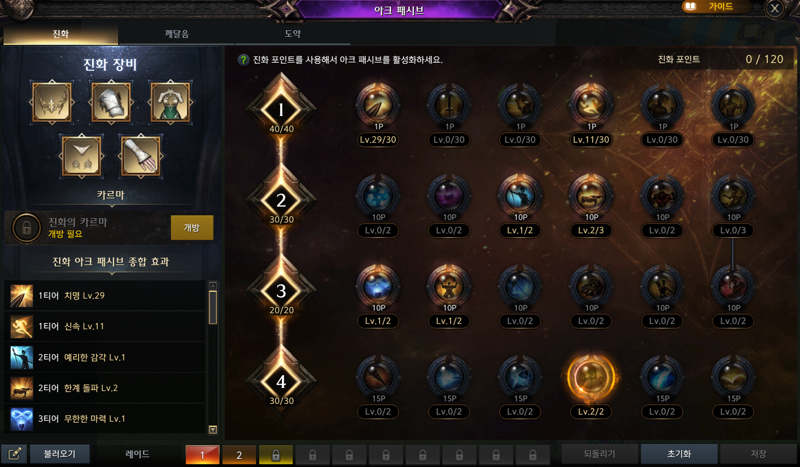The width and height of the screenshot is (800, 467).
Task: Click the 초기화 reset button
Action: pyautogui.click(x=679, y=454)
